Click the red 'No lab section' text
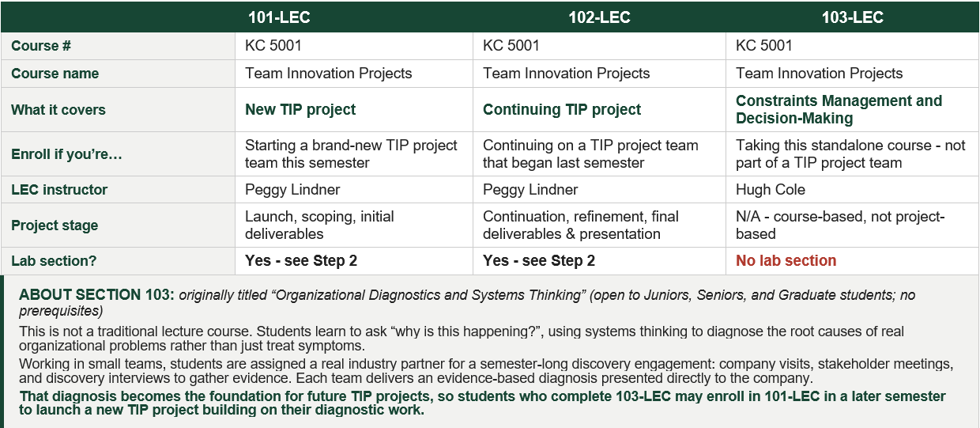The width and height of the screenshot is (980, 428). tap(786, 261)
